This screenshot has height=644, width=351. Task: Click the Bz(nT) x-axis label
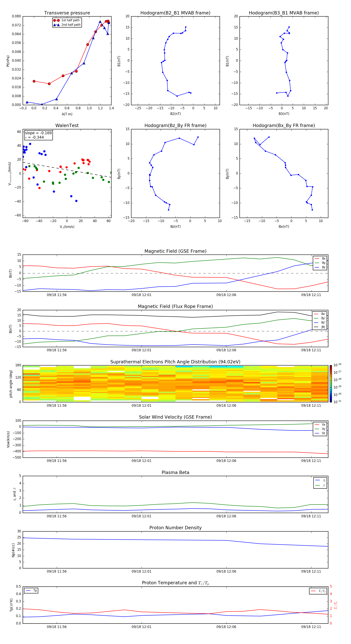click(175, 227)
